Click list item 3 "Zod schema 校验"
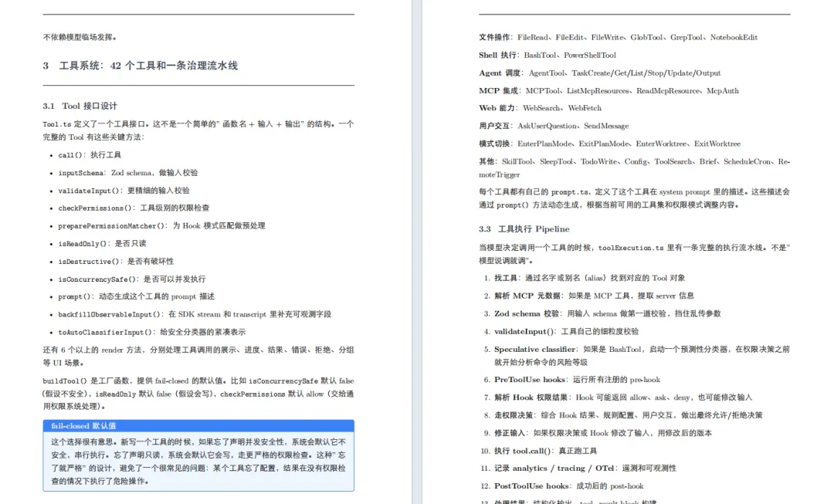This screenshot has height=504, width=834. click(608, 313)
